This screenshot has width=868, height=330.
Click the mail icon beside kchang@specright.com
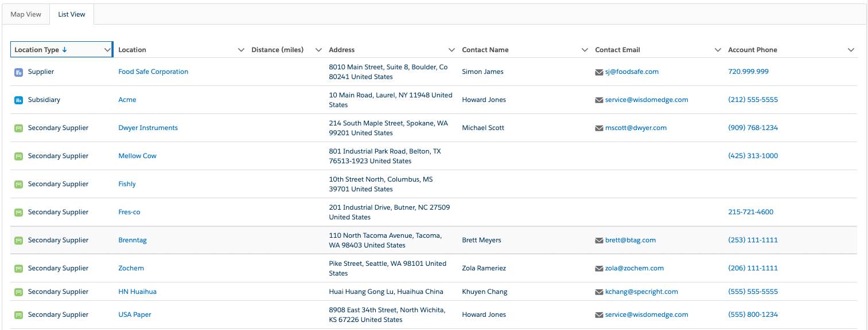600,292
